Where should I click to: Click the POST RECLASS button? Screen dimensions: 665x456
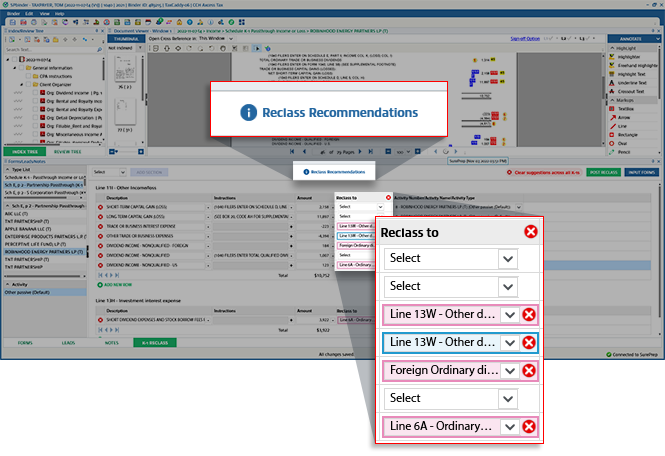(x=604, y=172)
